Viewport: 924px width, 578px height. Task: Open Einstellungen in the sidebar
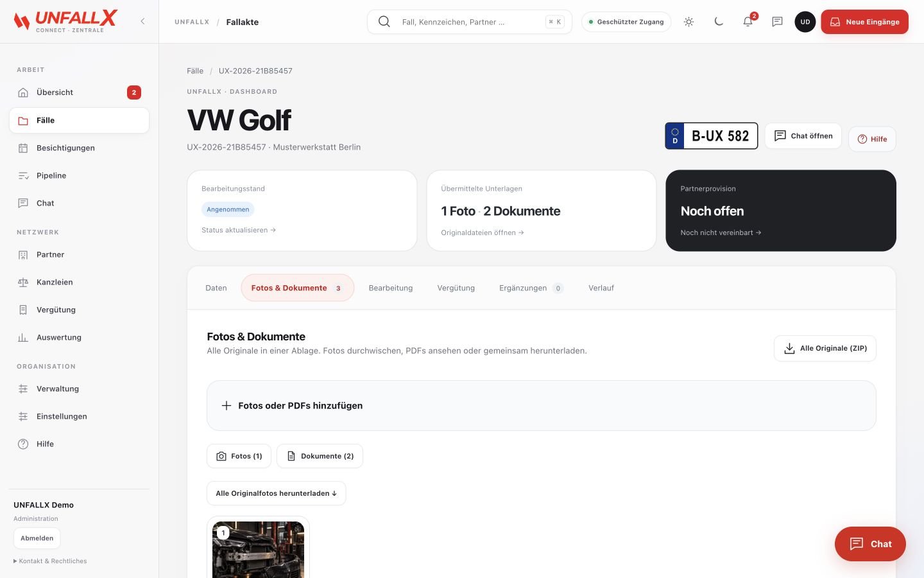tap(79, 416)
